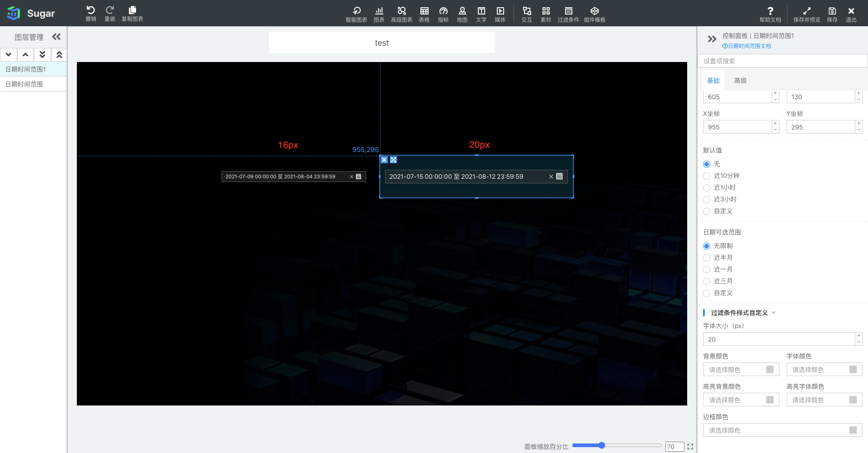Image resolution: width=868 pixels, height=453 pixels.
Task: Click the copy chart (复制图表) icon
Action: 132,11
